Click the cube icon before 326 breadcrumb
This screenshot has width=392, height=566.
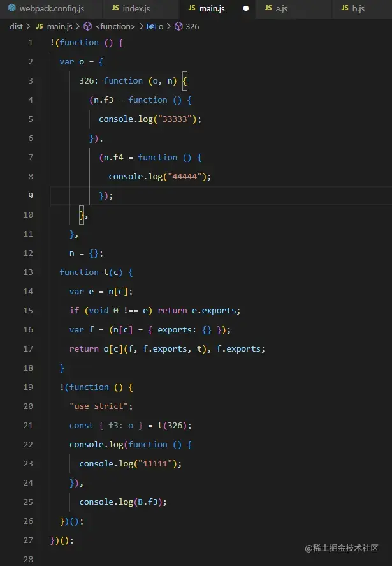[178, 26]
